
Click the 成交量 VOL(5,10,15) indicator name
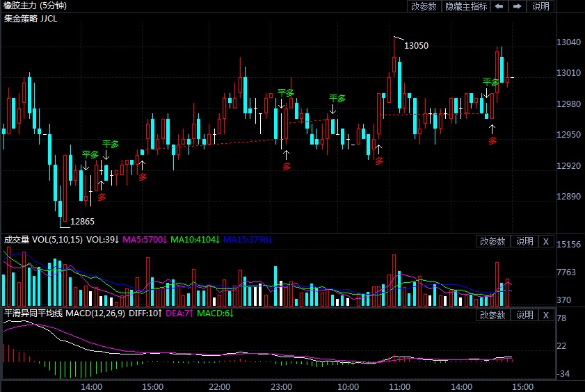(43, 240)
